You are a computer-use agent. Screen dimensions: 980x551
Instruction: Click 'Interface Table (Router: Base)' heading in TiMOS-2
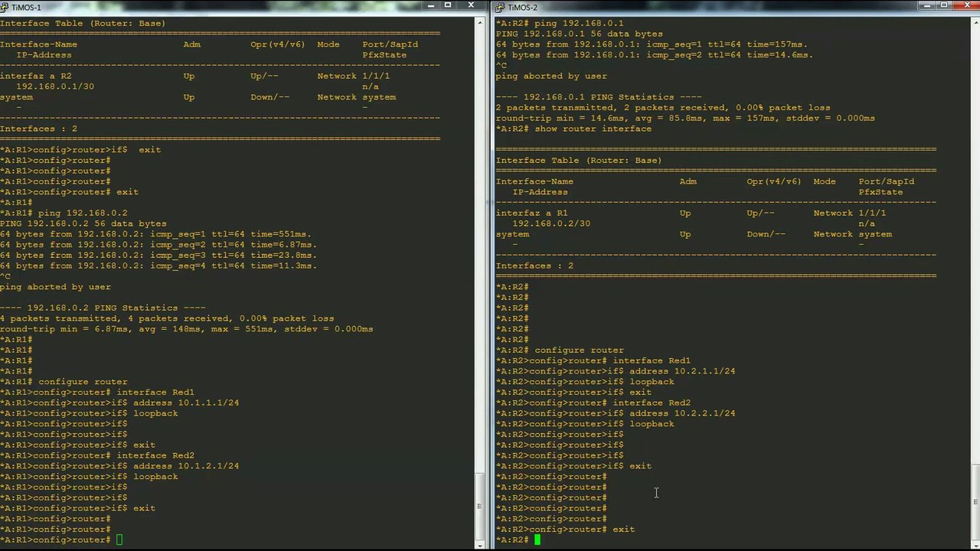[579, 161]
